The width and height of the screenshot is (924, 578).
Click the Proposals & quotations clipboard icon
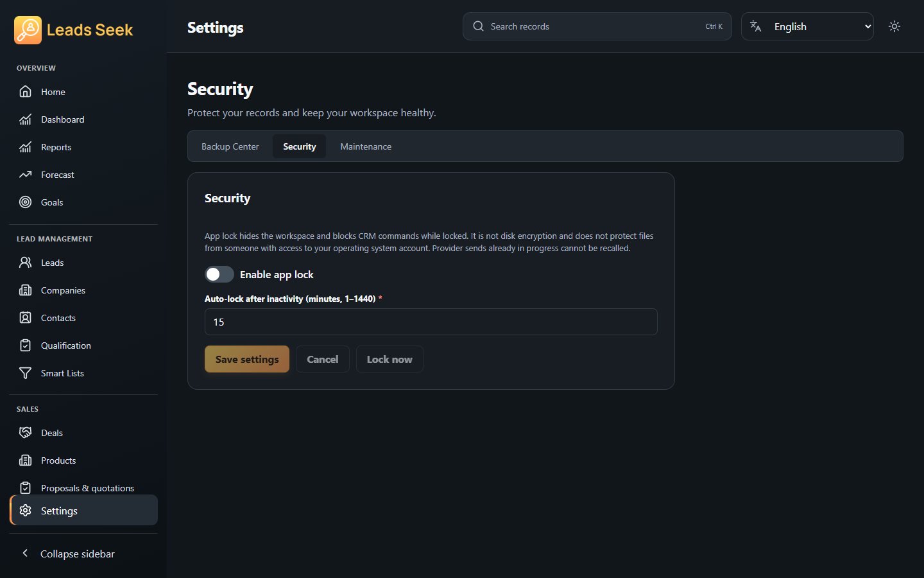[x=25, y=488]
